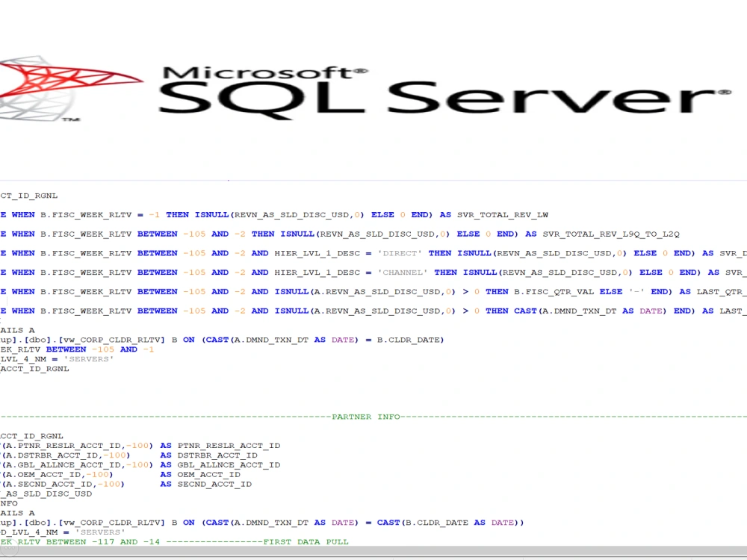Image resolution: width=747 pixels, height=560 pixels.
Task: Select GBL_ALLNCE_ACCT_ID alias after AS
Action: 229,464
